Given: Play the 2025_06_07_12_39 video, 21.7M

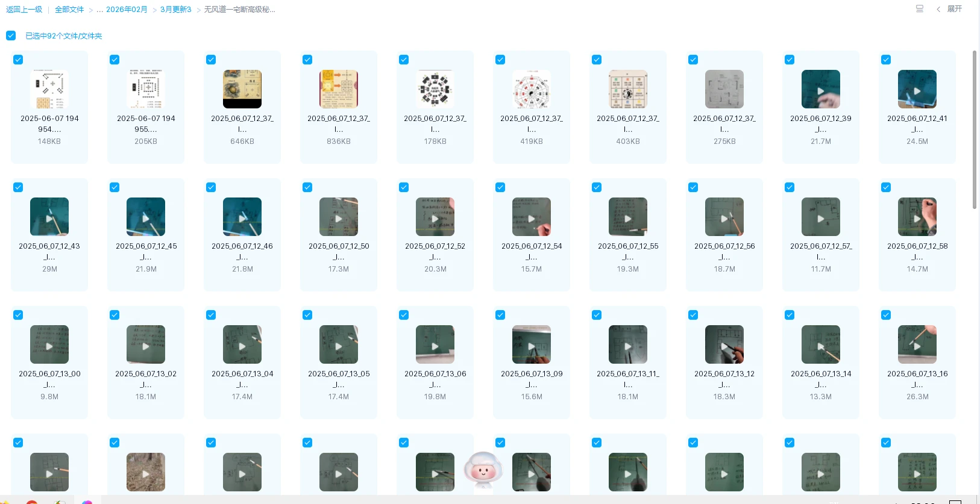Looking at the screenshot, I should [x=821, y=89].
